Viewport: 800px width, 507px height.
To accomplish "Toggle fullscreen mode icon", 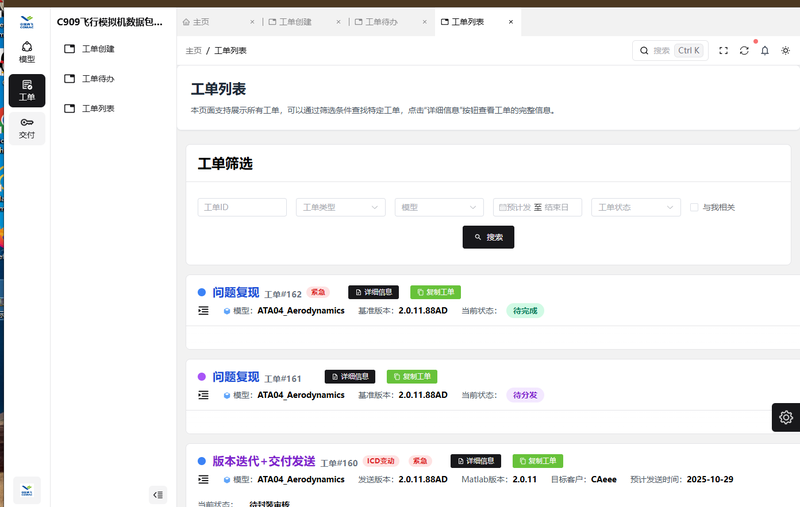I will (723, 50).
